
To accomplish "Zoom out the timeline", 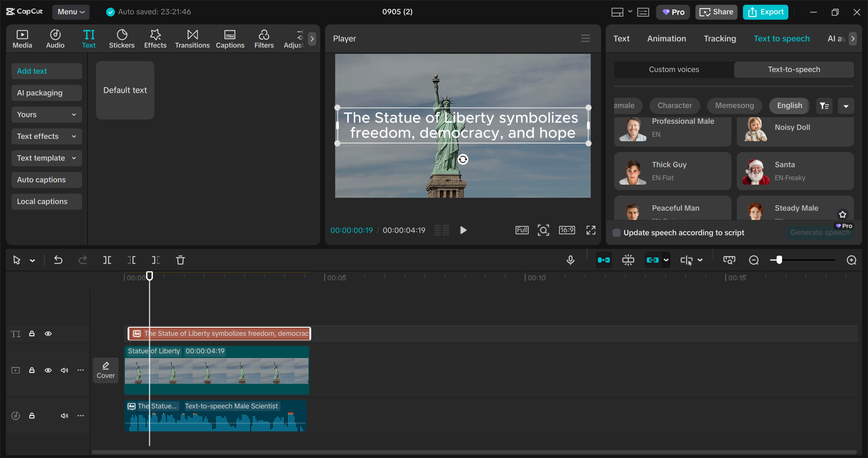I will pyautogui.click(x=754, y=260).
